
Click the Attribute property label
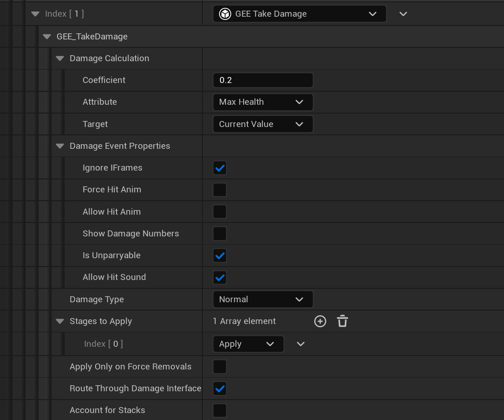point(100,102)
